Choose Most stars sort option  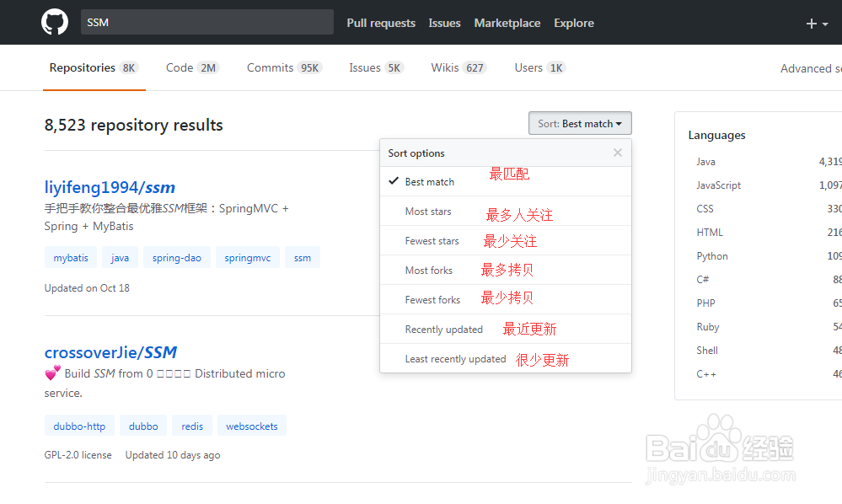428,212
